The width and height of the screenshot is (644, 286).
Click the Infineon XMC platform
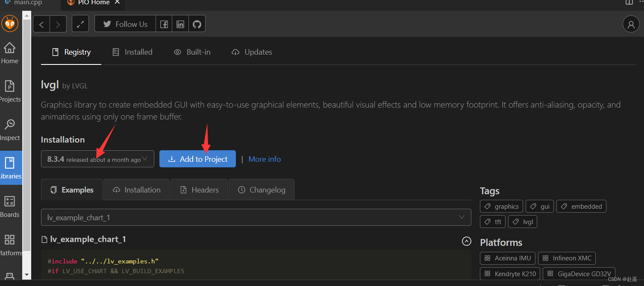coord(567,258)
